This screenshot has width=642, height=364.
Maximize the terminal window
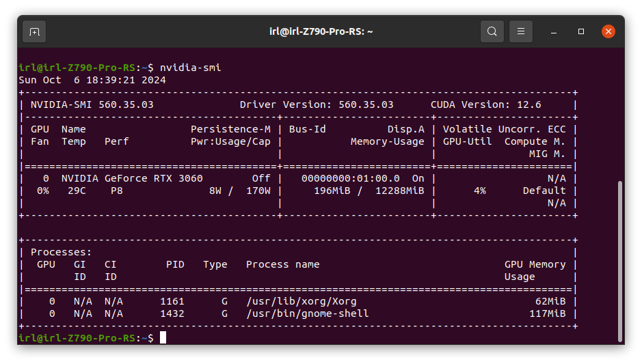tap(581, 31)
